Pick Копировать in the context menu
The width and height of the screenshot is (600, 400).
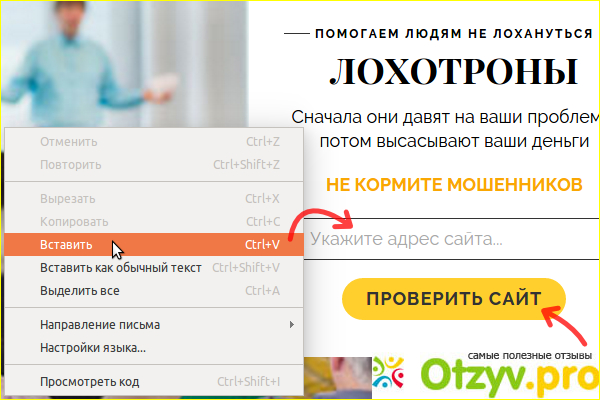pyautogui.click(x=74, y=221)
